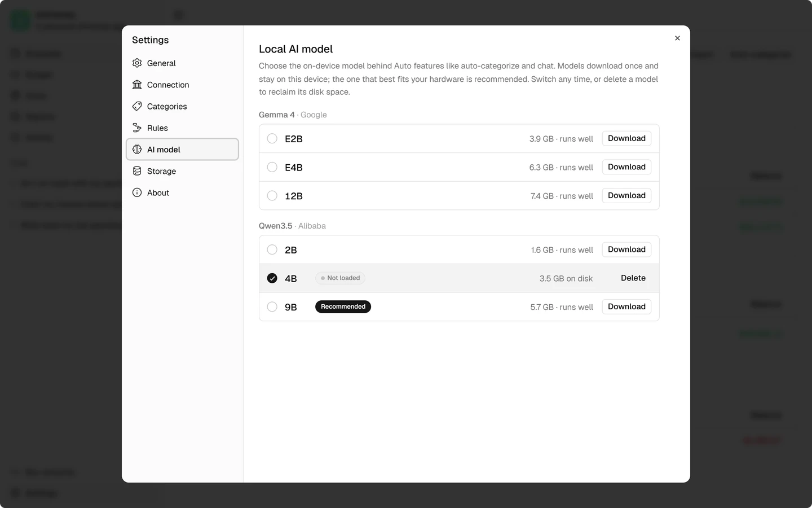812x508 pixels.
Task: Click the Rules flow icon
Action: [137, 128]
